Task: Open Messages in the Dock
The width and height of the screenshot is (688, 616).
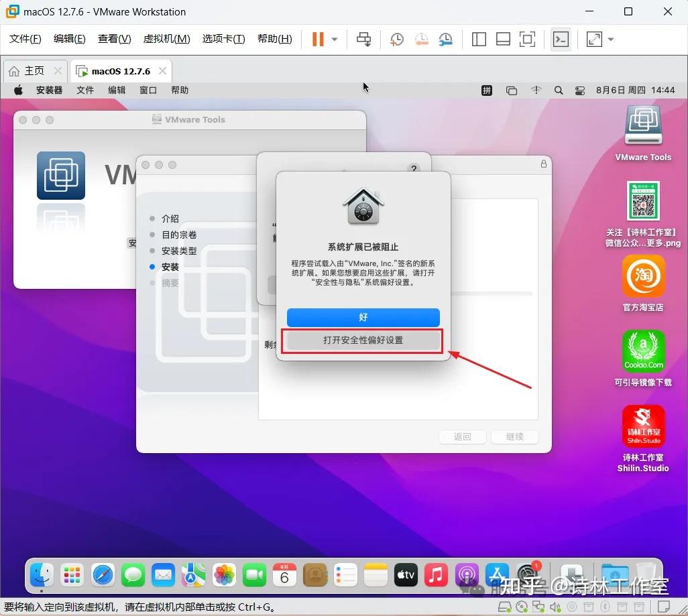Action: tap(133, 574)
